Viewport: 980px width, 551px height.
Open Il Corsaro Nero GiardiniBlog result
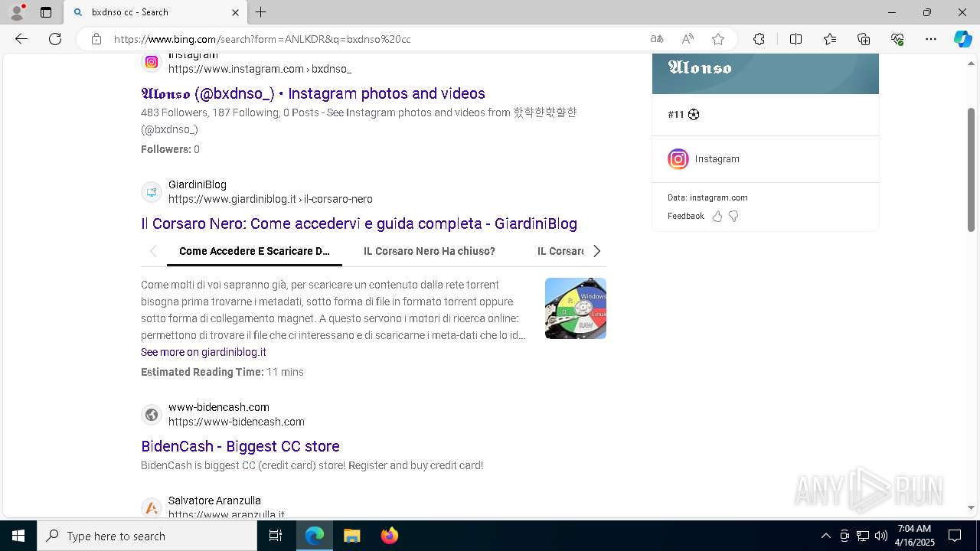coord(359,223)
